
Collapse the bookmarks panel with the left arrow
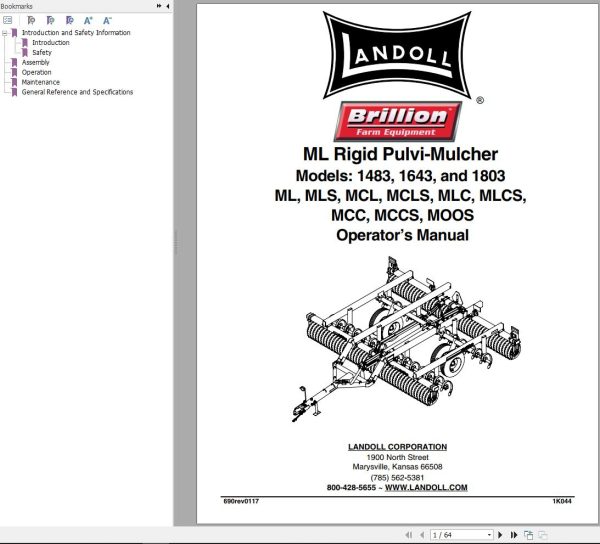168,6
